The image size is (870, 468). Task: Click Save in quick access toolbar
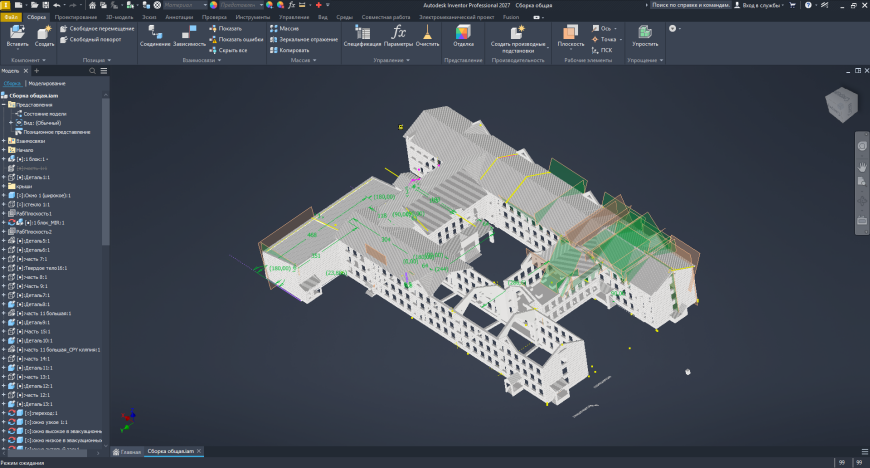click(x=46, y=5)
